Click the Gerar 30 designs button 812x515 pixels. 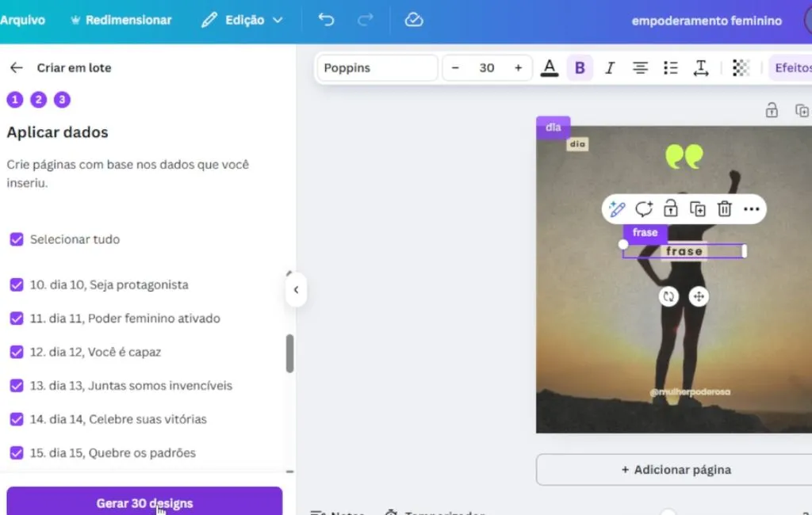(144, 503)
